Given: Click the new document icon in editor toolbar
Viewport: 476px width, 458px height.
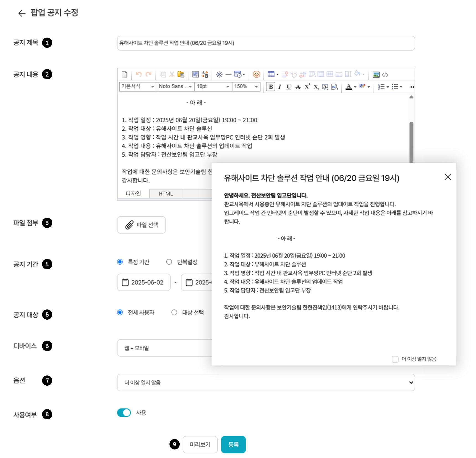Looking at the screenshot, I should click(x=124, y=75).
